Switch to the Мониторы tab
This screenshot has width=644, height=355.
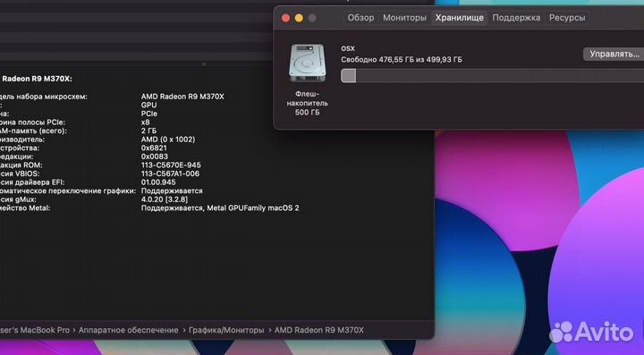point(404,18)
